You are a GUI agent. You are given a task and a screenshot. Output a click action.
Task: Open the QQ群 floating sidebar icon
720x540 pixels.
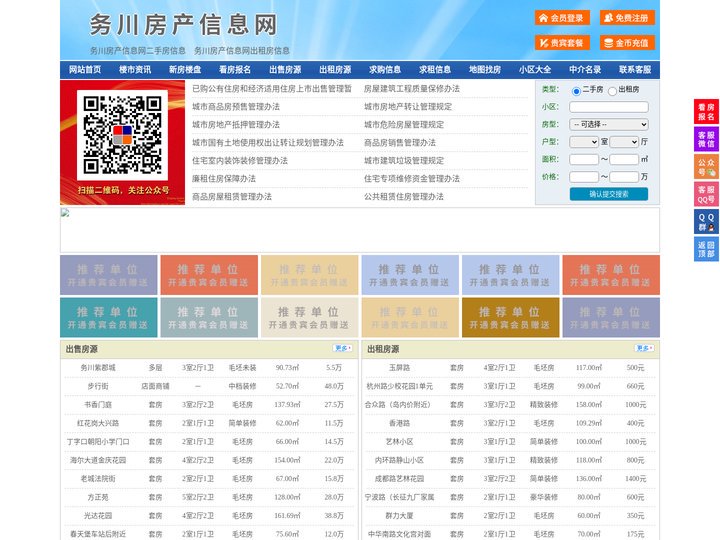pos(706,222)
